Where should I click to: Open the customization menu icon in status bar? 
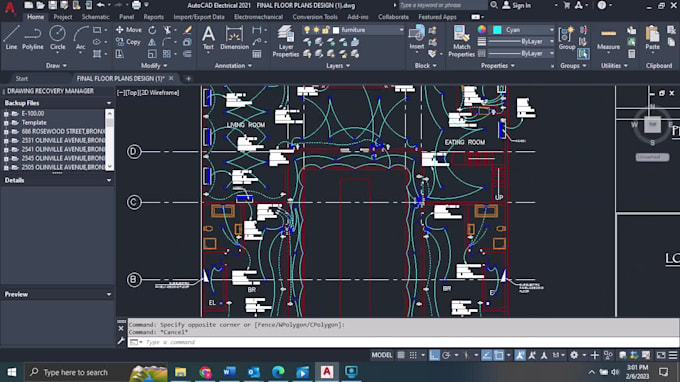(673, 355)
